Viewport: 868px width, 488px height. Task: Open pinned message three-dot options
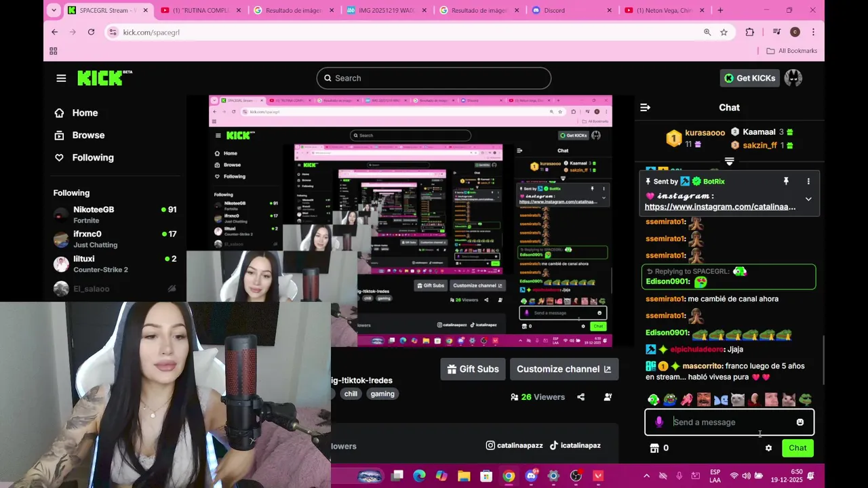[x=808, y=182]
